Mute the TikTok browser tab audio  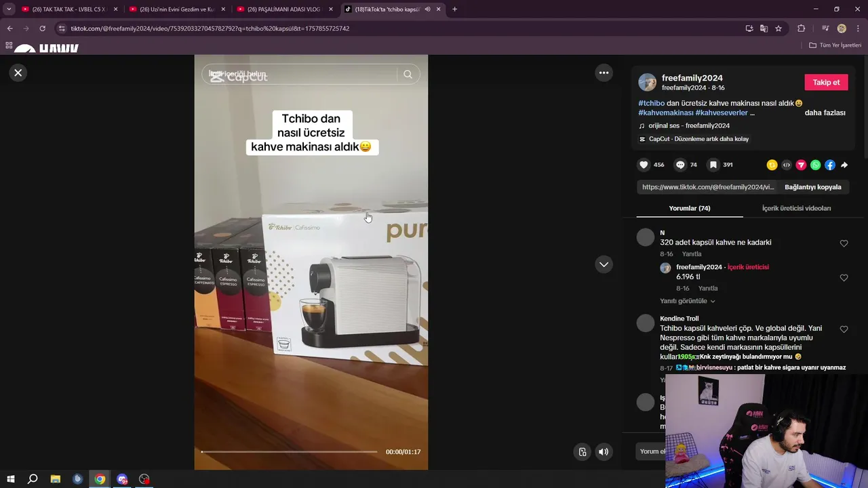(427, 9)
